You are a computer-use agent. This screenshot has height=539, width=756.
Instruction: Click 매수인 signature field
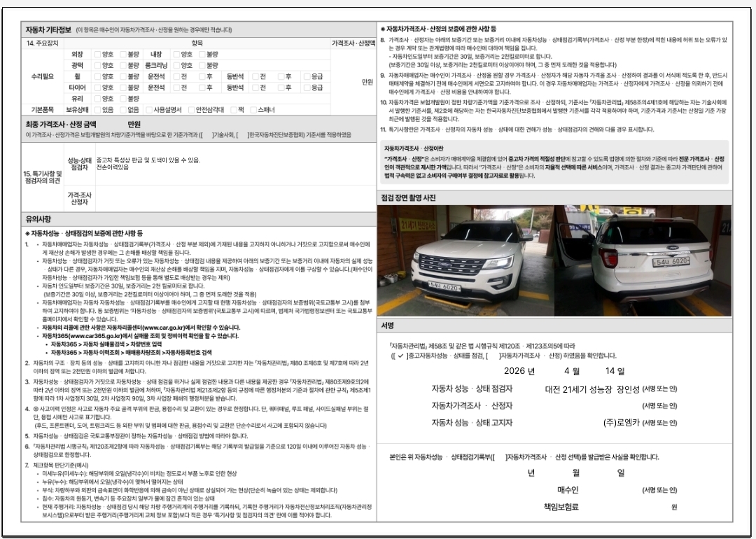point(617,490)
